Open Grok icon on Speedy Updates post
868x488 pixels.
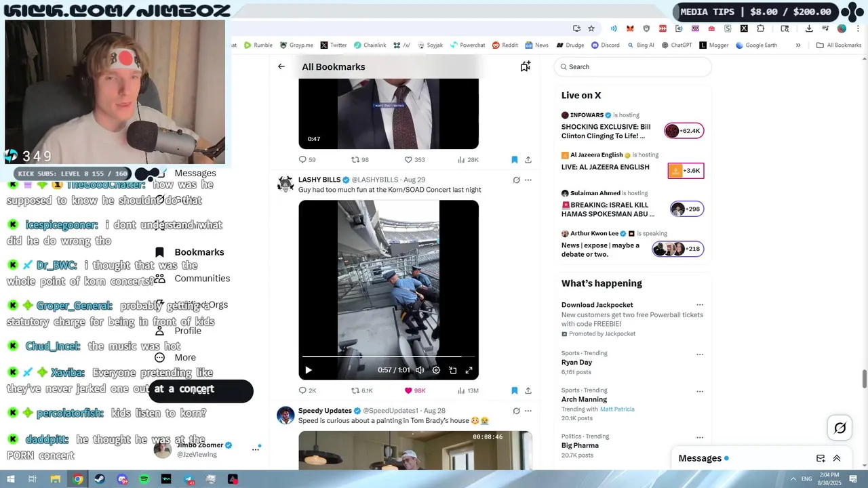point(516,411)
